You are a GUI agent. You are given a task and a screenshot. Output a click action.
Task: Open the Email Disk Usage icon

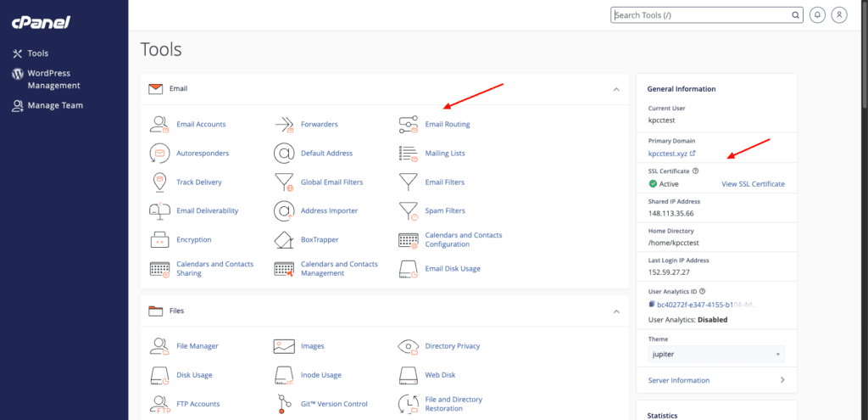coord(408,269)
